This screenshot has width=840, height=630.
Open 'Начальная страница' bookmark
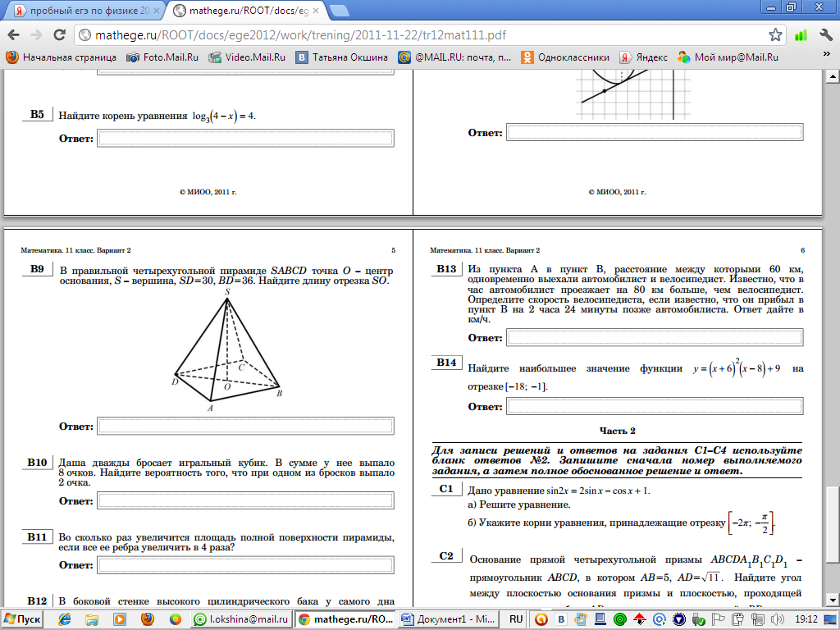61,57
